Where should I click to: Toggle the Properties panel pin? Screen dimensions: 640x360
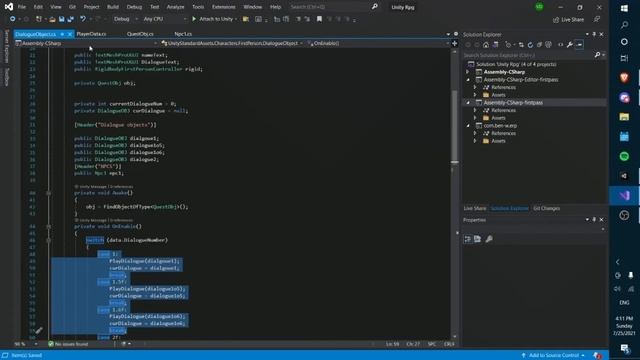[x=594, y=220]
